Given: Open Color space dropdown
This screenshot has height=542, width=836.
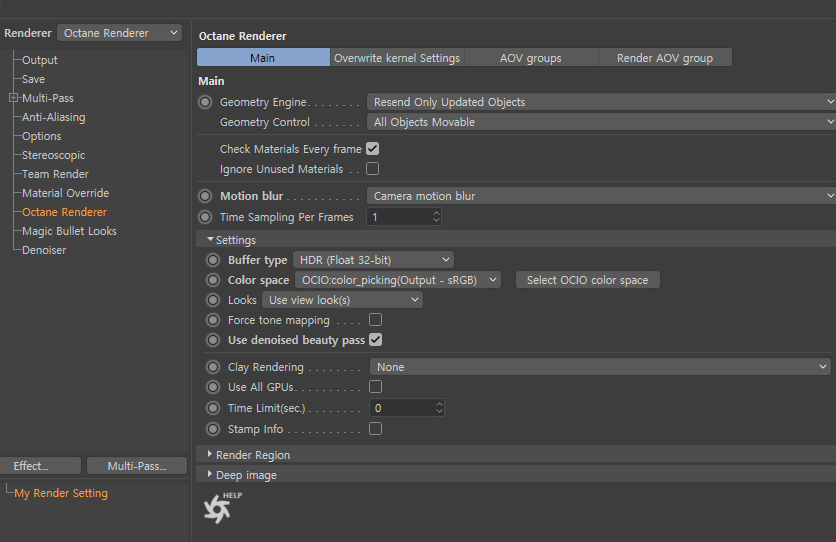Looking at the screenshot, I should point(398,280).
